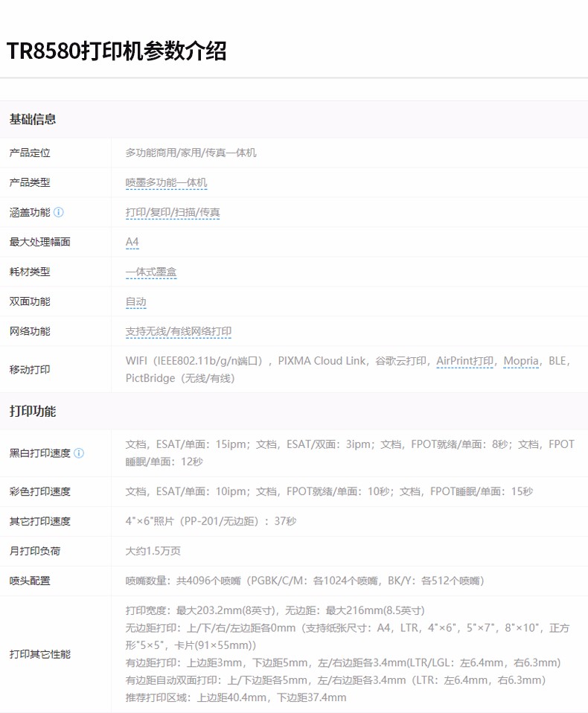Click the underlined A4 link
The image size is (588, 713).
tap(132, 242)
